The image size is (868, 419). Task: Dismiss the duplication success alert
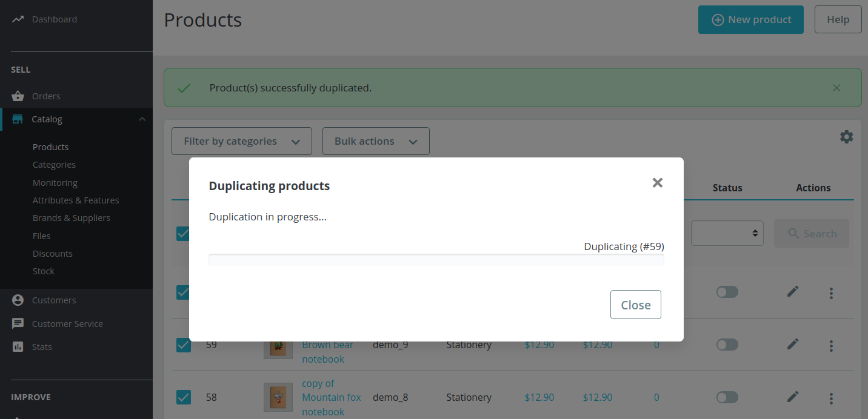[x=836, y=87]
